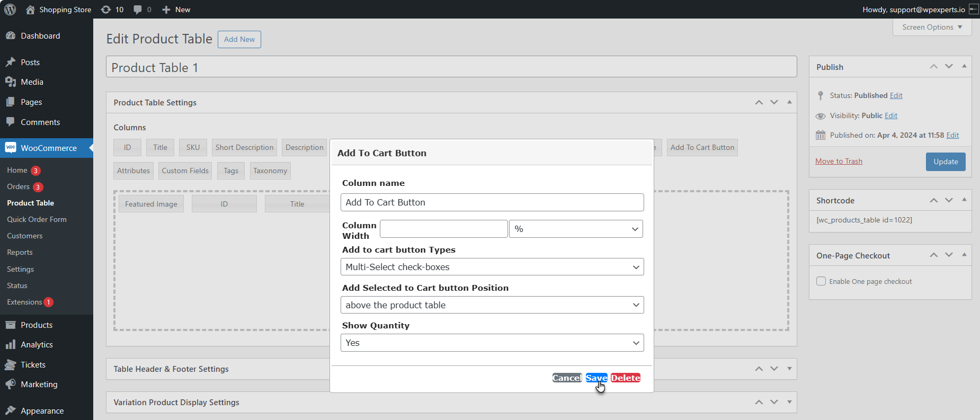Open the WooCommerce sidebar menu

click(x=47, y=148)
